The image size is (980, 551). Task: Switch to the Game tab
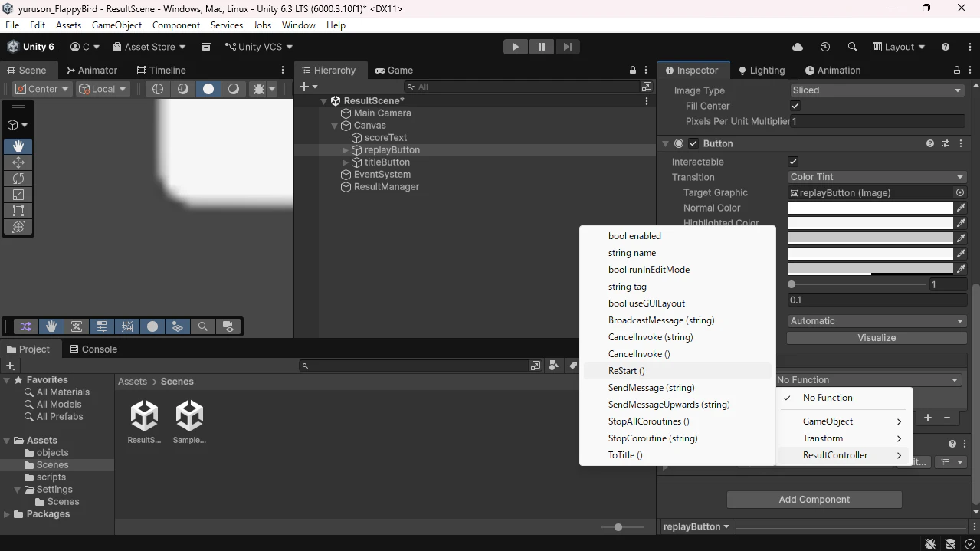[394, 70]
